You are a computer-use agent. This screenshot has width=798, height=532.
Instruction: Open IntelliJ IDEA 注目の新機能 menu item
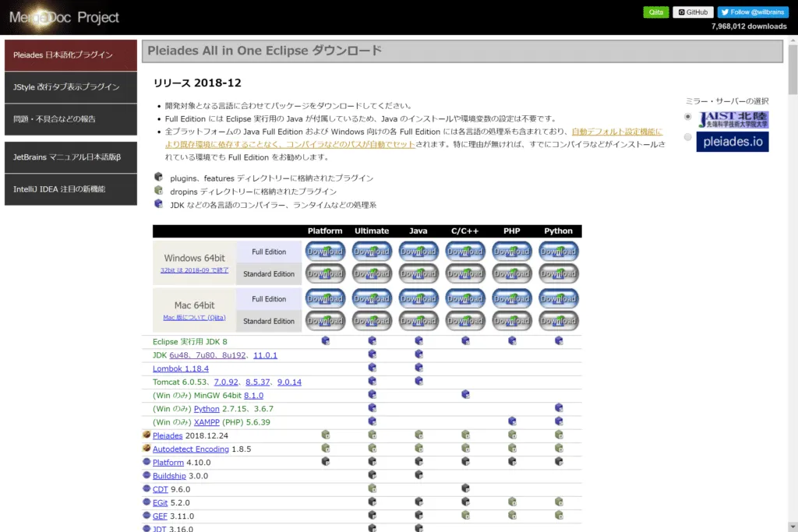[71, 189]
